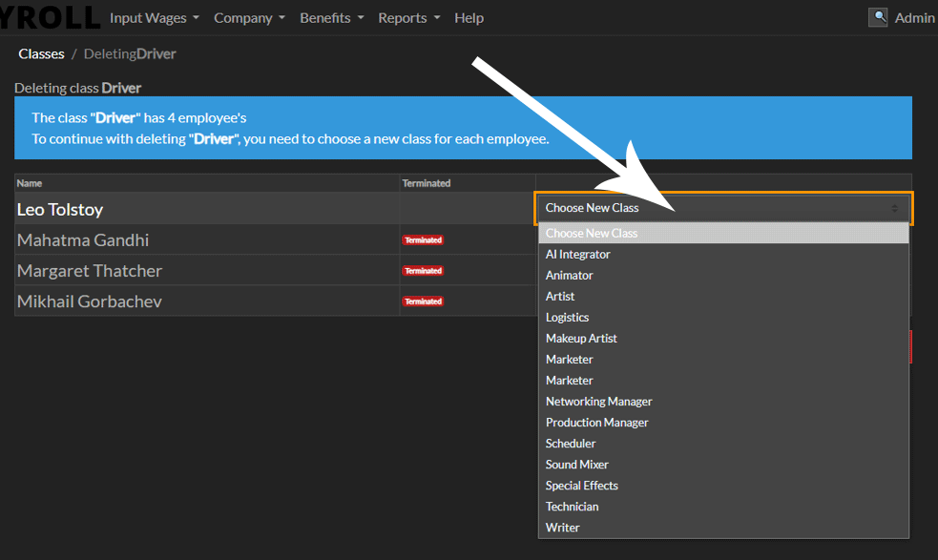
Task: Click Leo Tolstoy's name in the table
Action: tap(62, 209)
